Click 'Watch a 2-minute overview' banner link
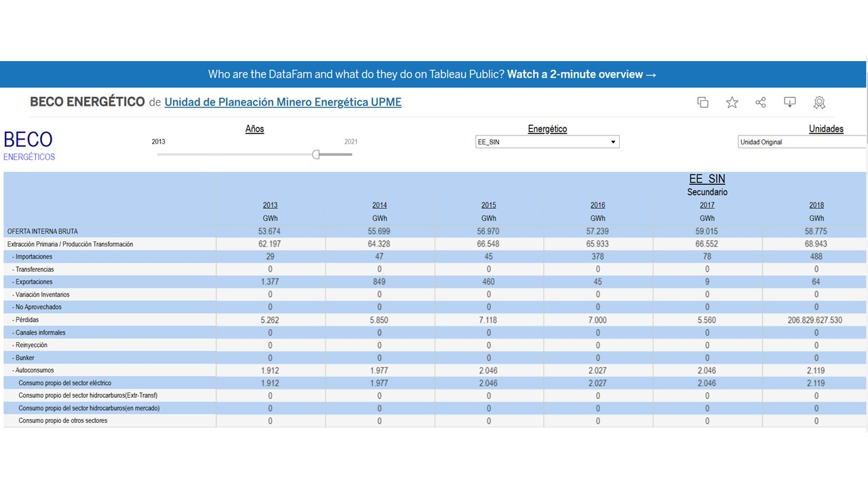This screenshot has height=488, width=868. click(x=582, y=75)
